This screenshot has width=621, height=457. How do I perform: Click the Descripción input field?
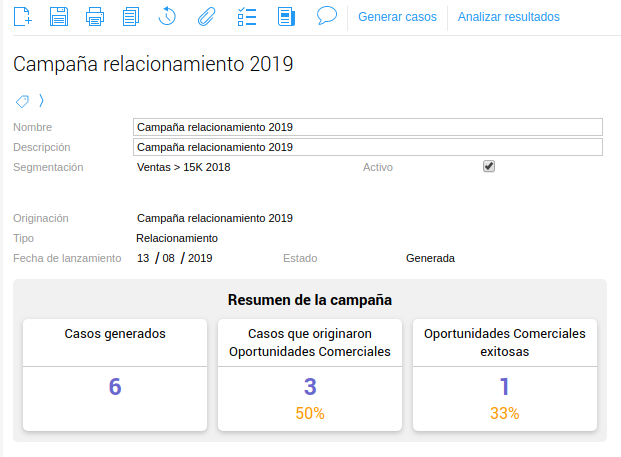click(367, 147)
